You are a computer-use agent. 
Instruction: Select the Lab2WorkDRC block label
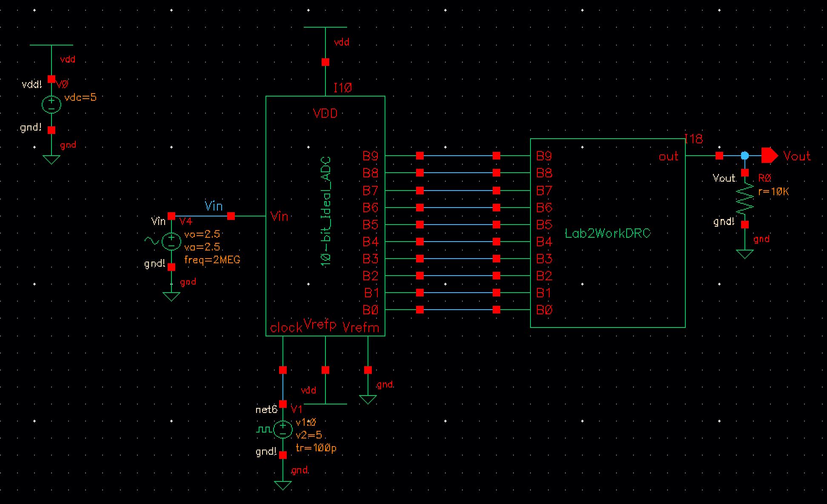coord(607,233)
